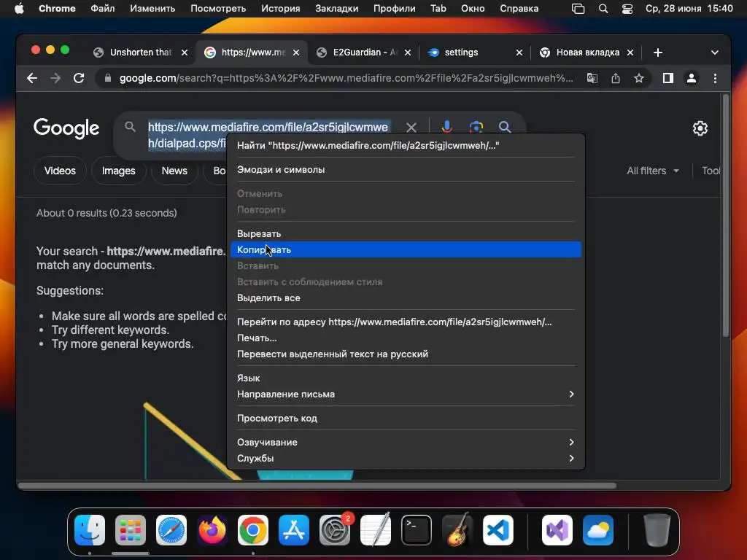The height and width of the screenshot is (560, 747).
Task: Choose Печать… in context menu
Action: [406, 338]
